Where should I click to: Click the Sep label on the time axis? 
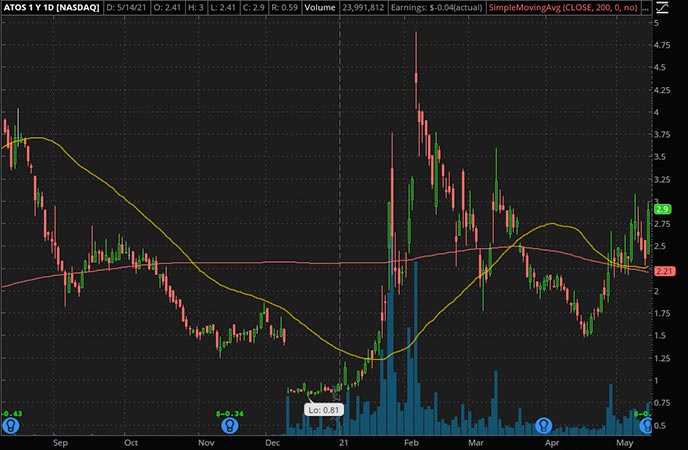60,443
